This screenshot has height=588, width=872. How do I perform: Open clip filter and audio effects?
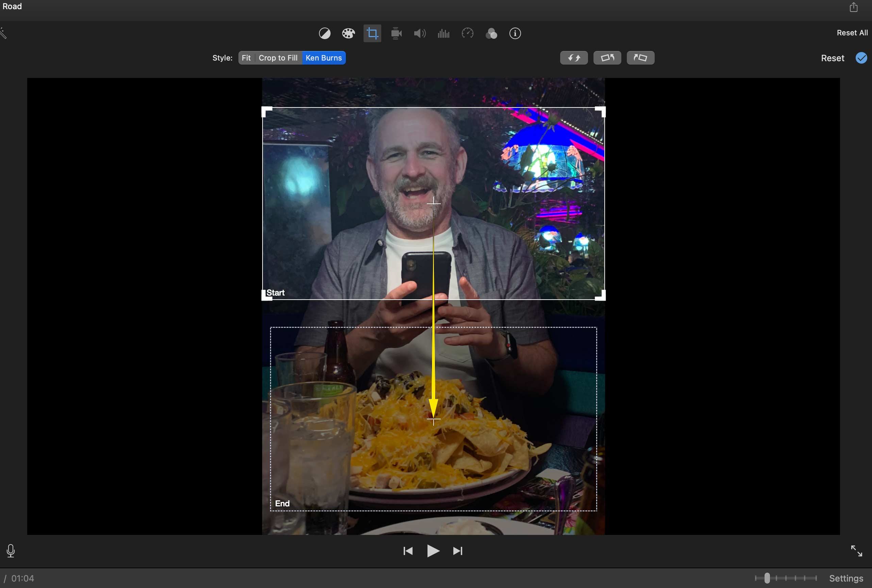491,34
